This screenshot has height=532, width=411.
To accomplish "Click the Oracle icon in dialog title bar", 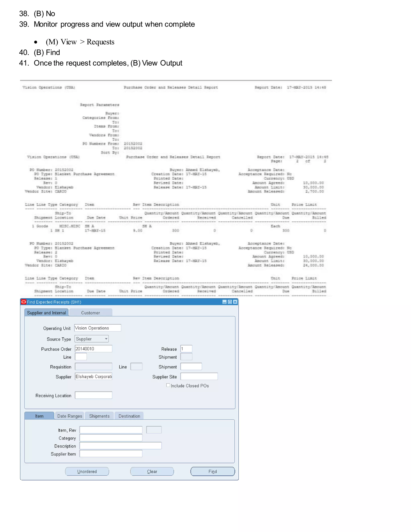I will pyautogui.click(x=24, y=302).
